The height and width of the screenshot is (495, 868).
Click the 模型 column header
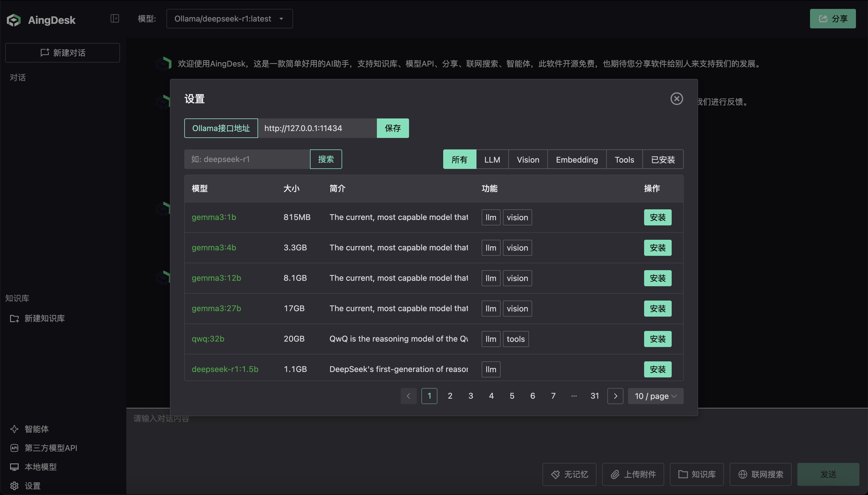pyautogui.click(x=200, y=189)
